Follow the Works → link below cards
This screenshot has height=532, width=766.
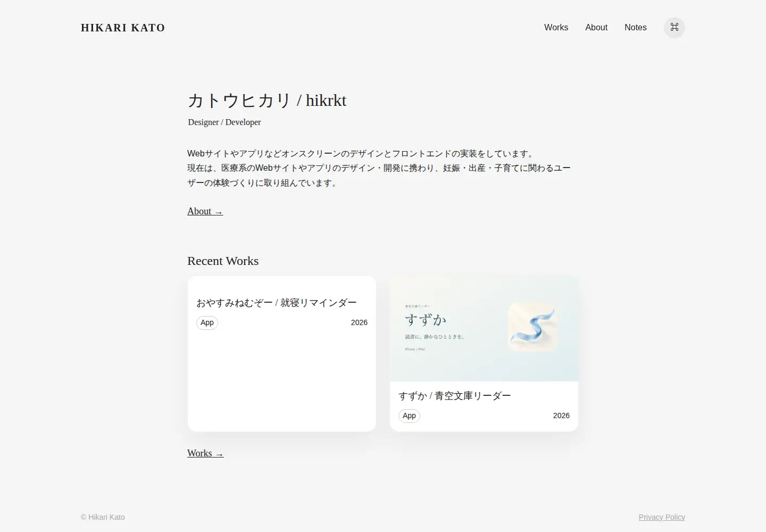click(x=205, y=453)
